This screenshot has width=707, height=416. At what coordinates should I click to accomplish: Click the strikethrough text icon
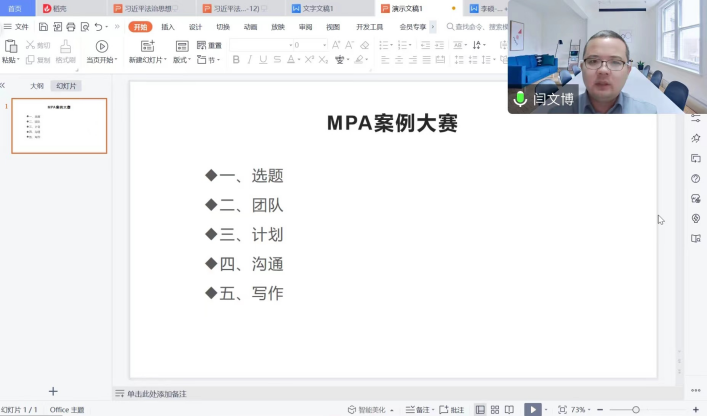tap(277, 60)
